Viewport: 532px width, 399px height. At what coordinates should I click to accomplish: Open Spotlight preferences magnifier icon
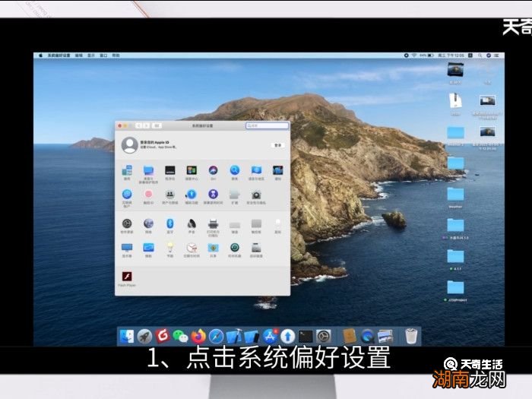236,171
